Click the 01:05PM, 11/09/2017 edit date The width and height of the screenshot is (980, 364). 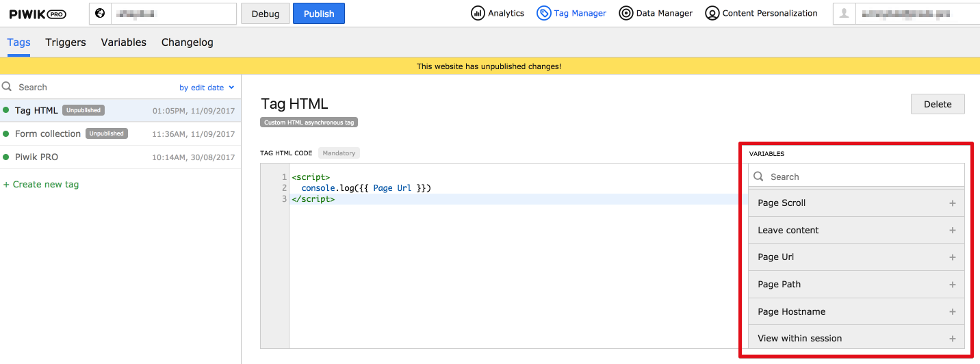[194, 111]
